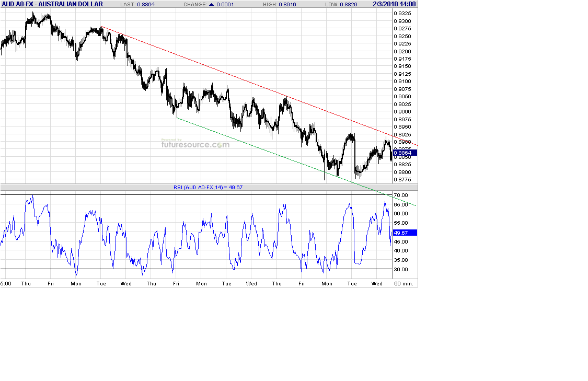This screenshot has height=381, width=588.
Task: Click the AUD A0-FX - AUSTRALIAN DOLLAR title
Action: (x=52, y=4)
